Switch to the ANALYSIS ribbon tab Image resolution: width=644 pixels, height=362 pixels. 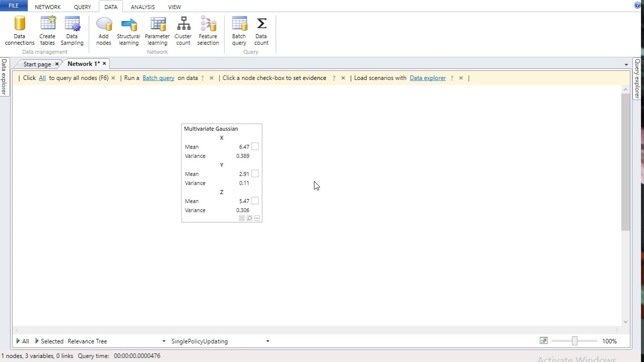click(143, 7)
